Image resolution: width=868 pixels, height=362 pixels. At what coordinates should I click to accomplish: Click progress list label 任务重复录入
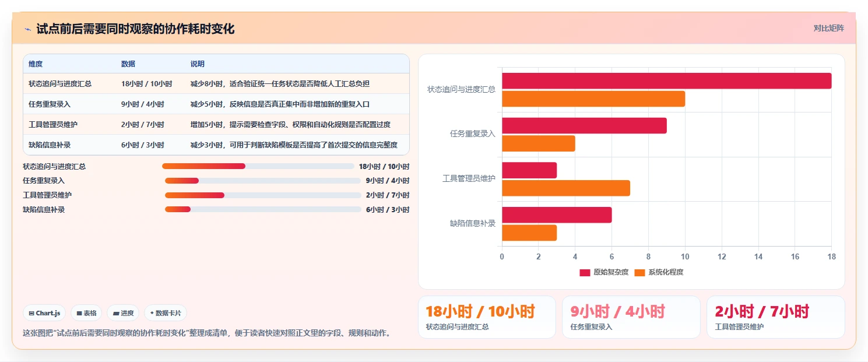[44, 181]
